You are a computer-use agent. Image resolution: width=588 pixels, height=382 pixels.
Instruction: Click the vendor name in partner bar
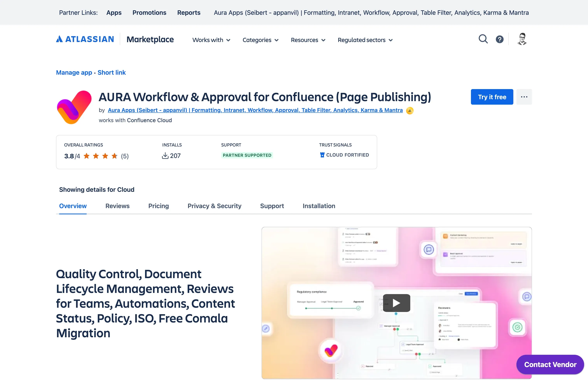pos(371,13)
